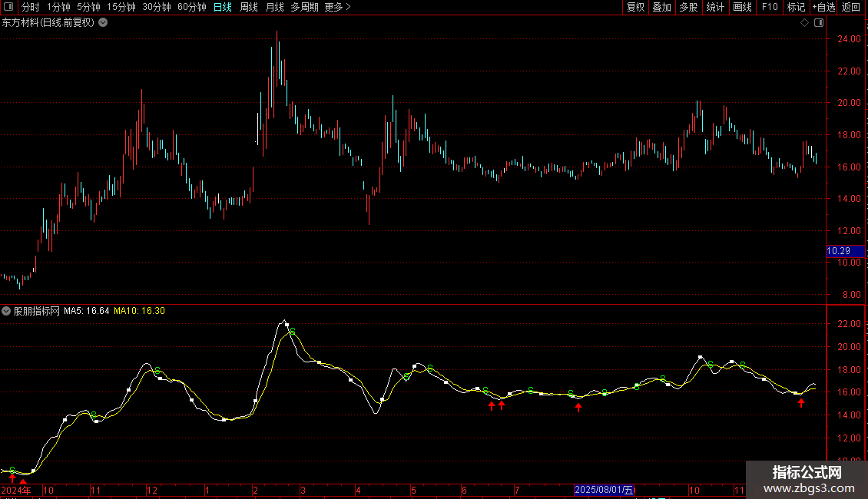Switch to 日线 daily chart
Screen dimensions: 868x499
[223, 7]
